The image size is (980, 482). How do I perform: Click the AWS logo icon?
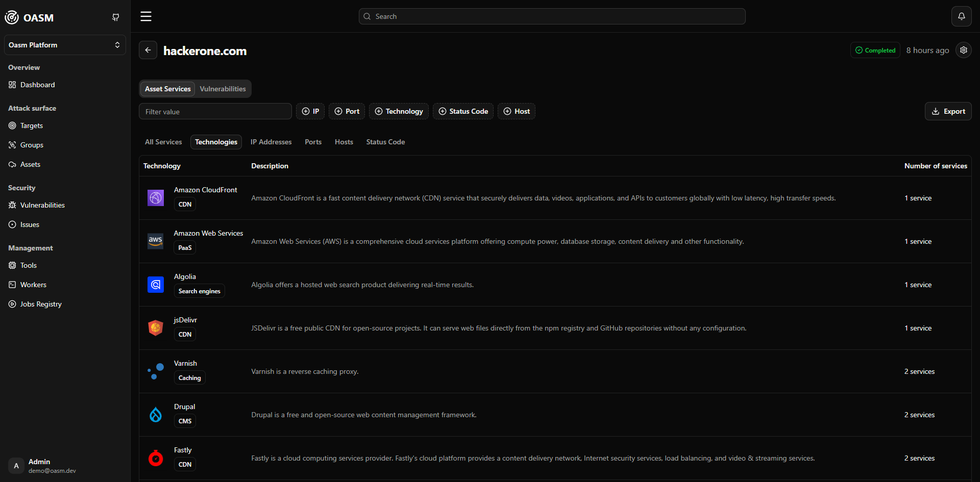click(x=156, y=241)
